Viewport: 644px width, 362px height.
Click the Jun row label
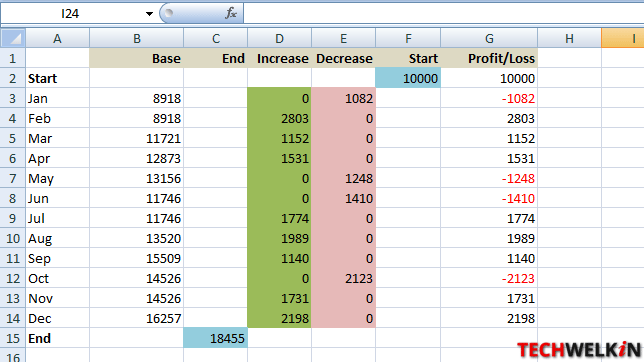pyautogui.click(x=38, y=198)
